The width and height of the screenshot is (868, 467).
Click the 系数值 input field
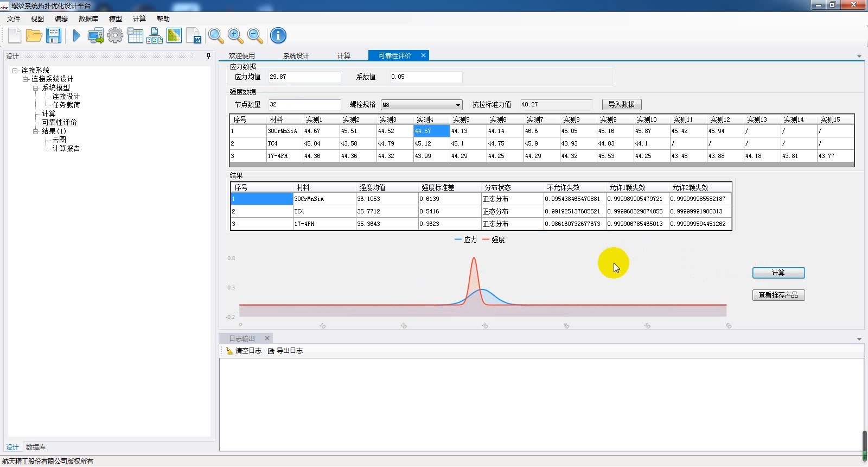pyautogui.click(x=426, y=77)
